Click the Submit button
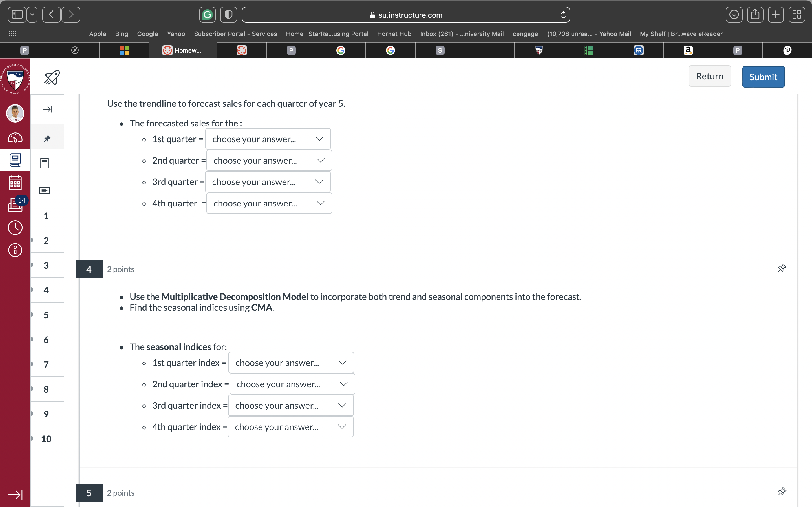 763,77
